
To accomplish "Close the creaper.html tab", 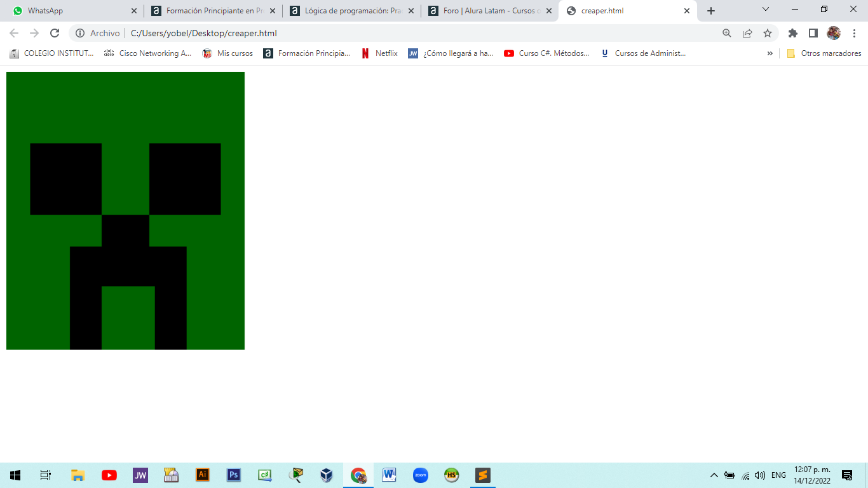I will (687, 11).
